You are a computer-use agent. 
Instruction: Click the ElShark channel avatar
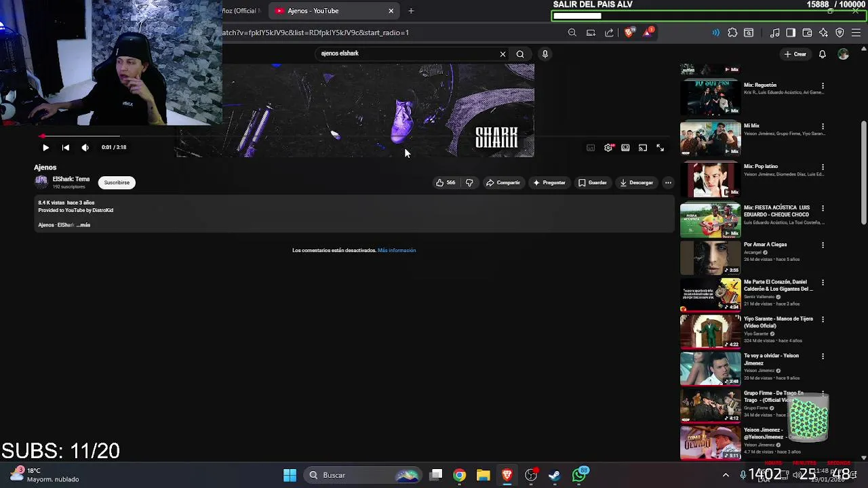(41, 182)
